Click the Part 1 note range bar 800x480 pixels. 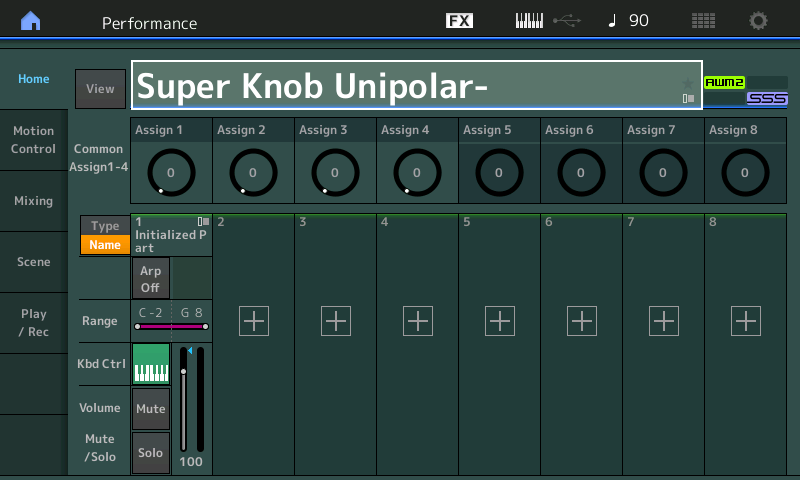coord(171,326)
